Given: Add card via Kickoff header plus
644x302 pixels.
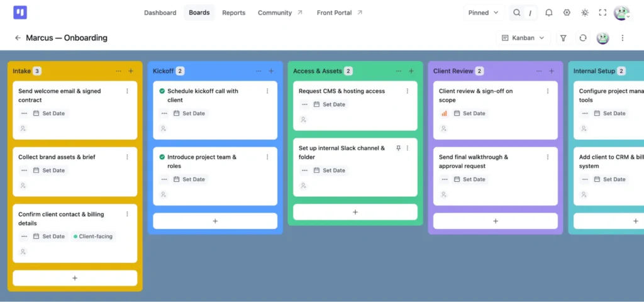Looking at the screenshot, I should coord(271,71).
